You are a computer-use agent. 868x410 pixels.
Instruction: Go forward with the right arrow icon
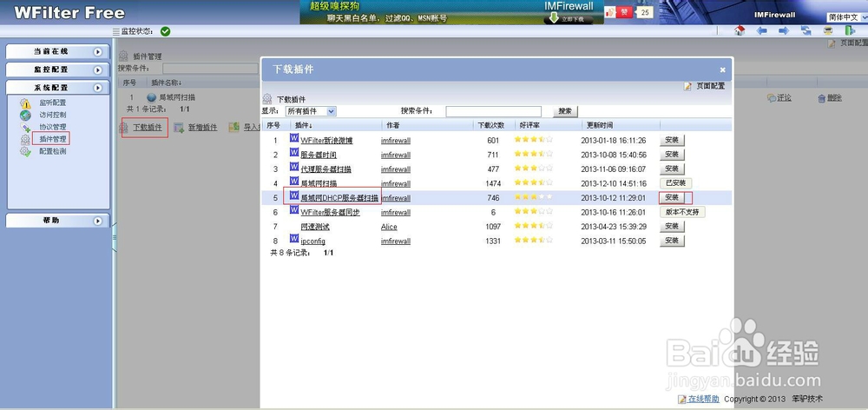click(784, 31)
